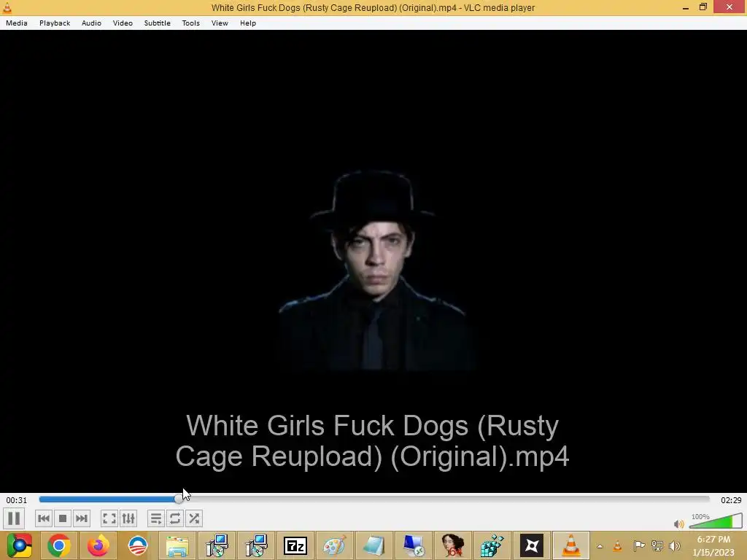
Task: Open Action Center flag tray icon
Action: click(x=639, y=545)
